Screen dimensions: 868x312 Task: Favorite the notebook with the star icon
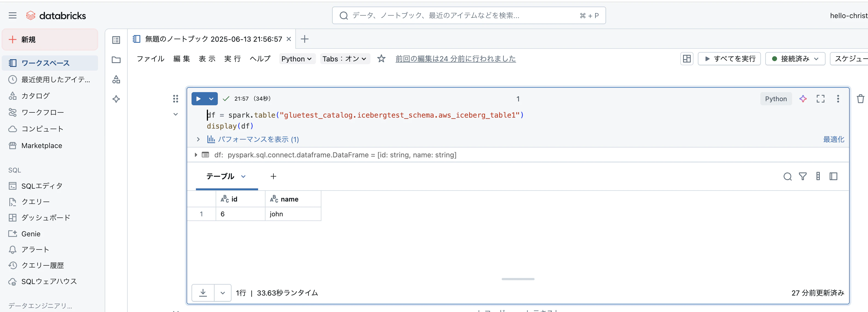click(x=381, y=59)
